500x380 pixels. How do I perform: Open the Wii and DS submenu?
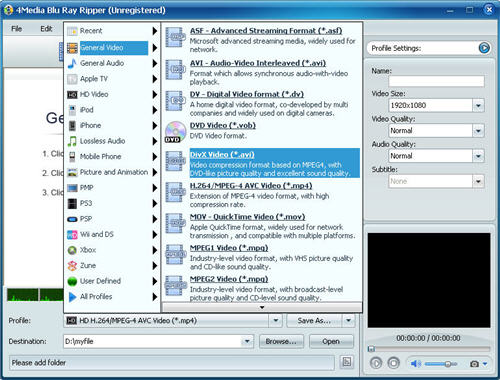click(x=112, y=235)
